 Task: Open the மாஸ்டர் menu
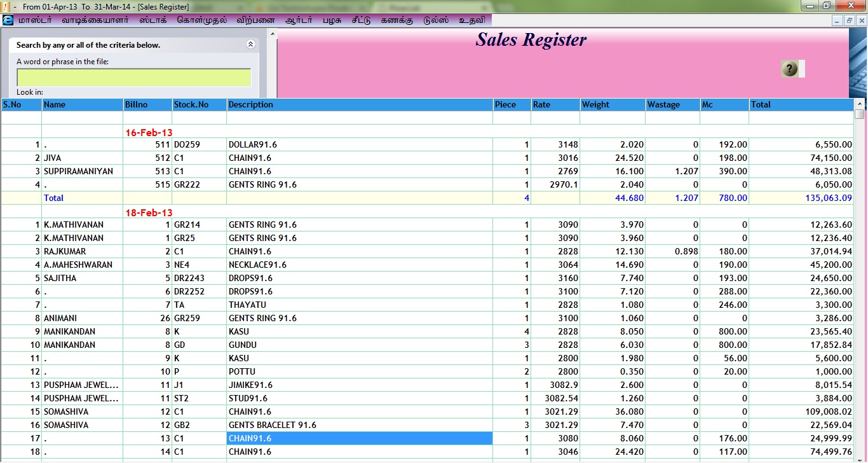click(x=35, y=20)
